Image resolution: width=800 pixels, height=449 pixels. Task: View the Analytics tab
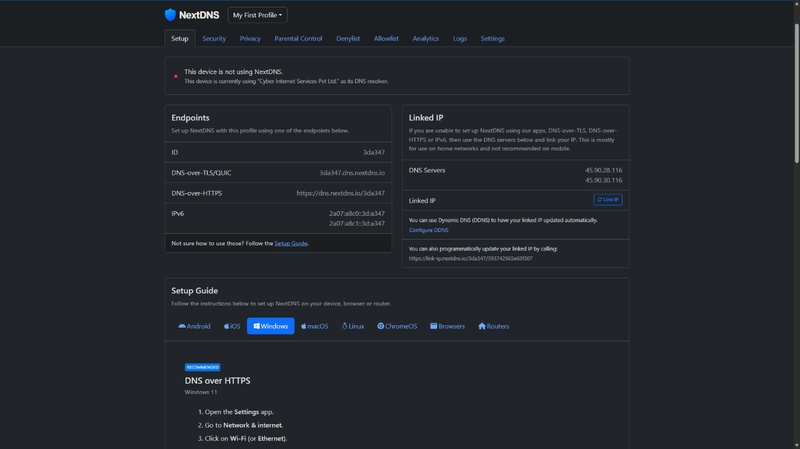[x=426, y=38]
